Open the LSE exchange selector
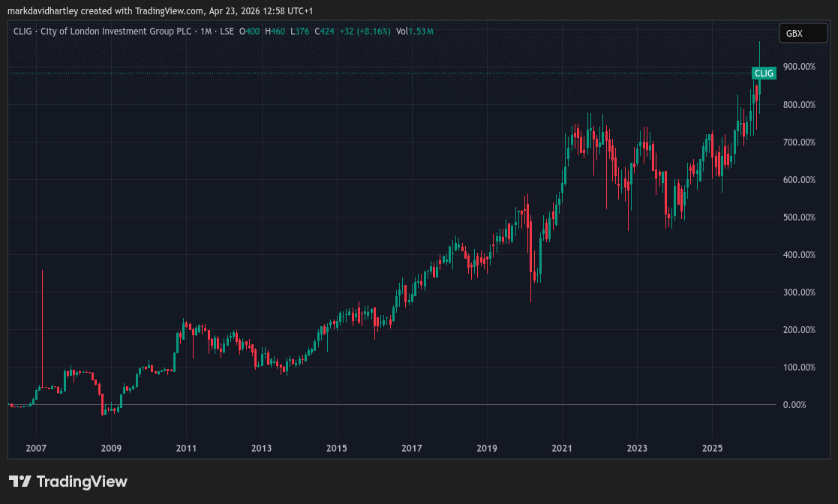The width and height of the screenshot is (838, 504). (x=228, y=31)
